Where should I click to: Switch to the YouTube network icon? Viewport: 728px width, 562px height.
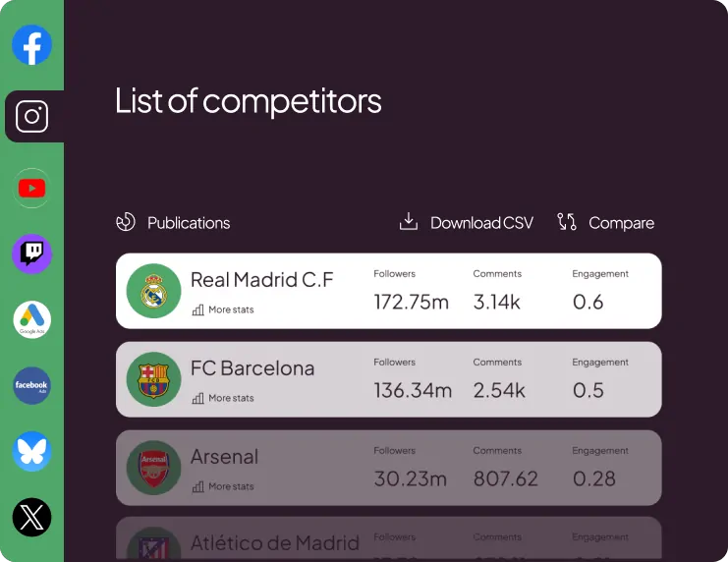tap(31, 188)
